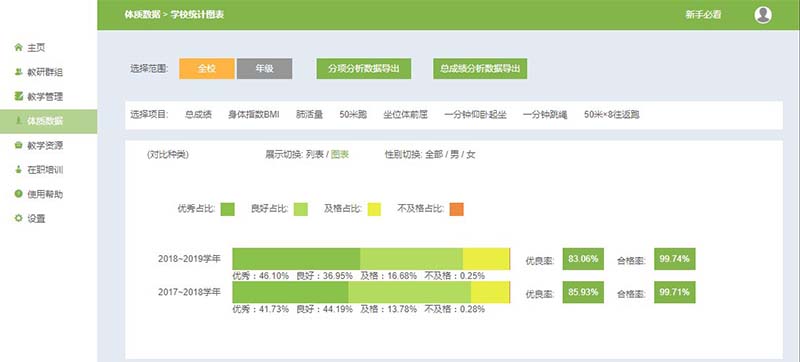The image size is (800, 362).
Task: Click the 99.74% 合格率 value box
Action: pos(674,259)
